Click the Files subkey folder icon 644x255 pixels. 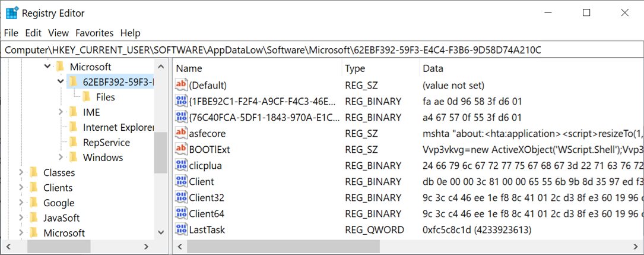click(86, 97)
